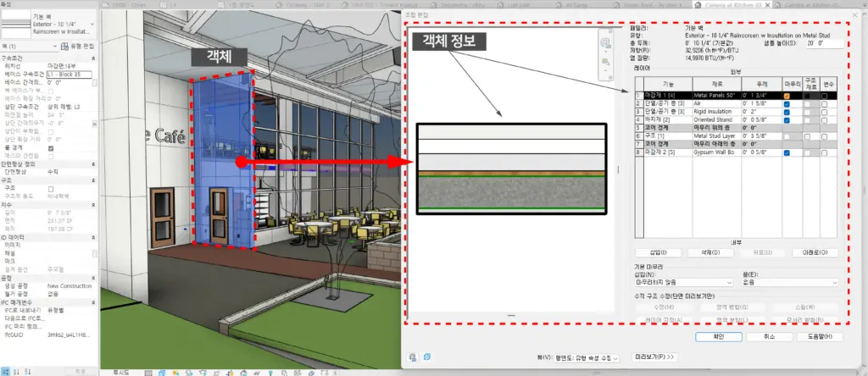868x376 pixels.
Task: Collapse the ID 데이터 property group
Action: click(93, 236)
